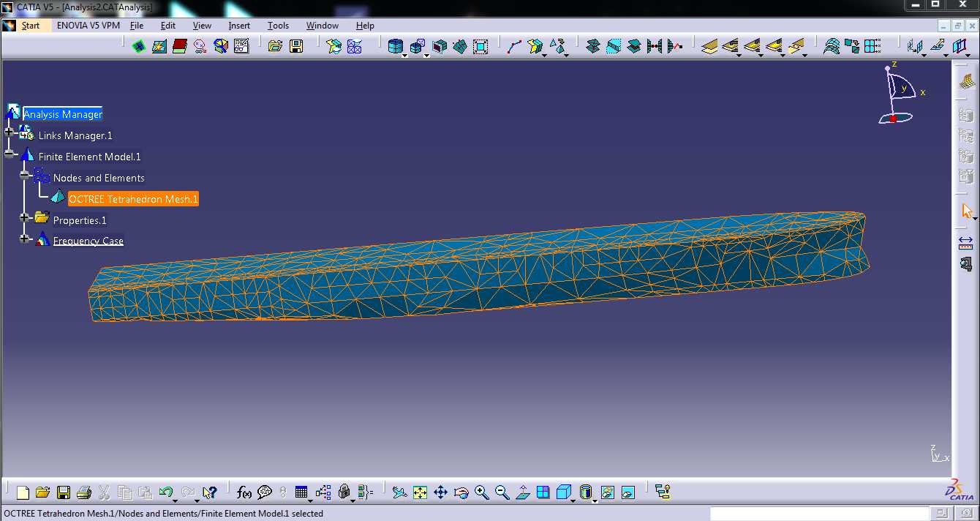Select Analysis Manager in the tree
This screenshot has height=521, width=980.
(x=63, y=114)
